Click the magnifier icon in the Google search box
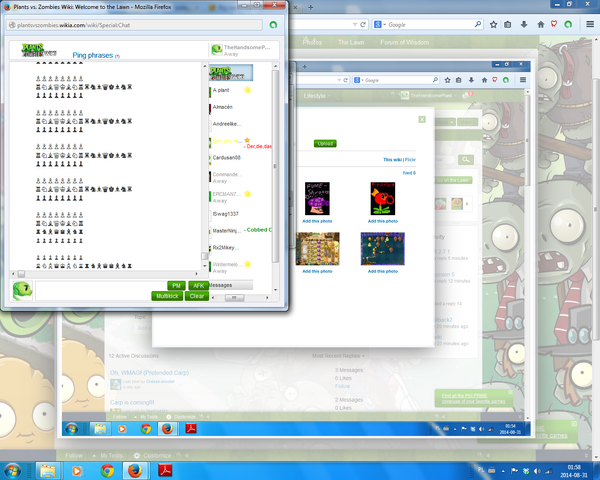This screenshot has width=600, height=480. [x=478, y=24]
